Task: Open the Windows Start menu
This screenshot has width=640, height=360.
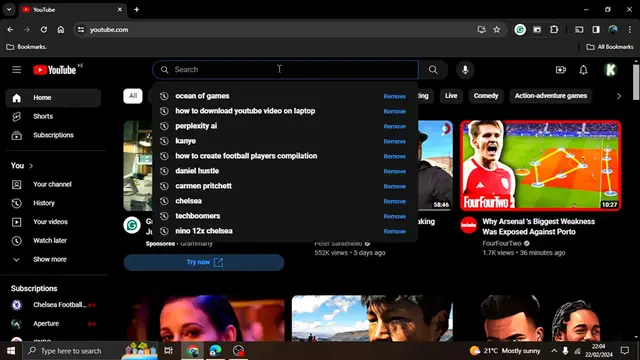Action: point(11,351)
